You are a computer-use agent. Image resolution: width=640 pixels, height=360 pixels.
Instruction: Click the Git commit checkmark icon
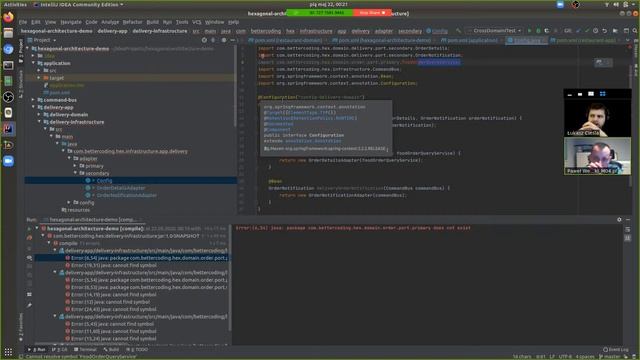[587, 31]
